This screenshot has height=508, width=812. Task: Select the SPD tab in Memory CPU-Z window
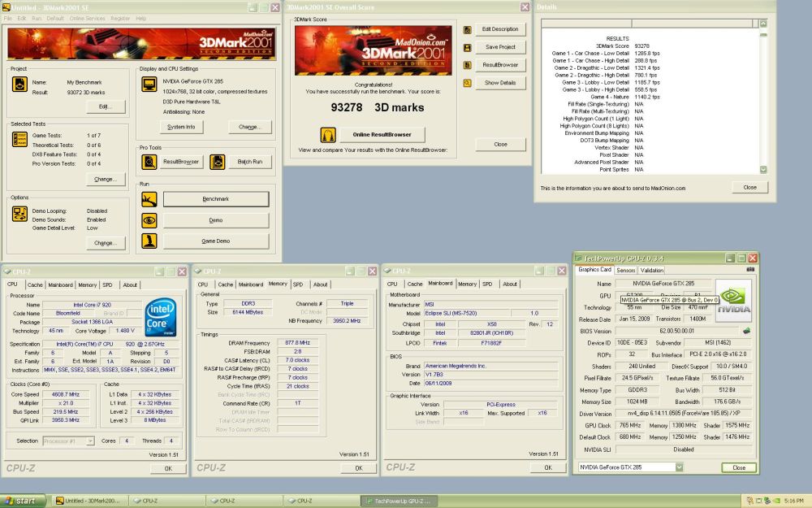(x=298, y=284)
